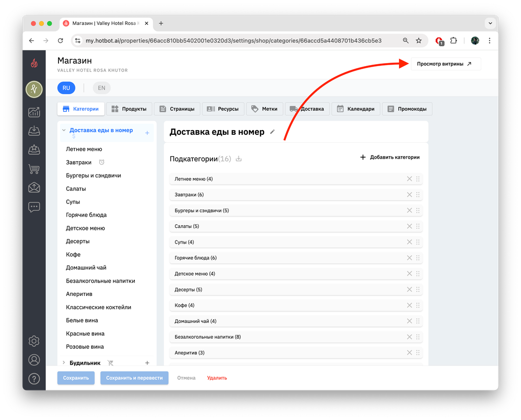
Task: Click the Hotbot flame logo in sidebar
Action: pyautogui.click(x=34, y=63)
